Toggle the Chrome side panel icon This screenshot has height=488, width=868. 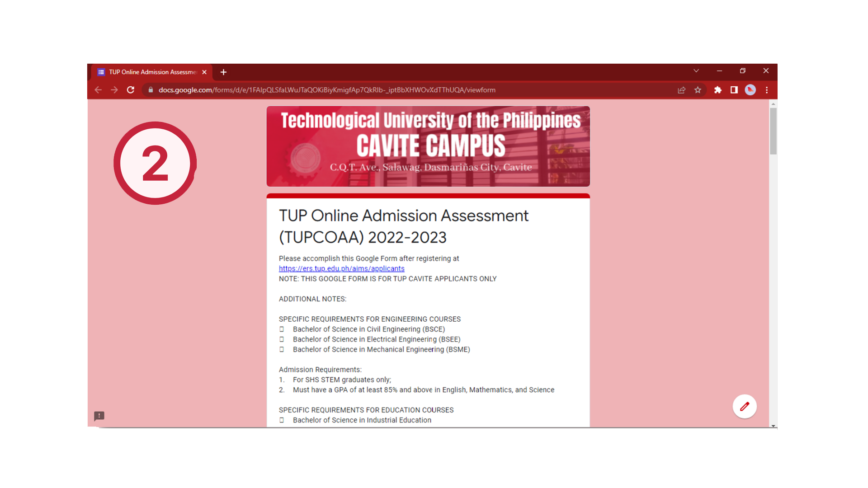(x=734, y=90)
